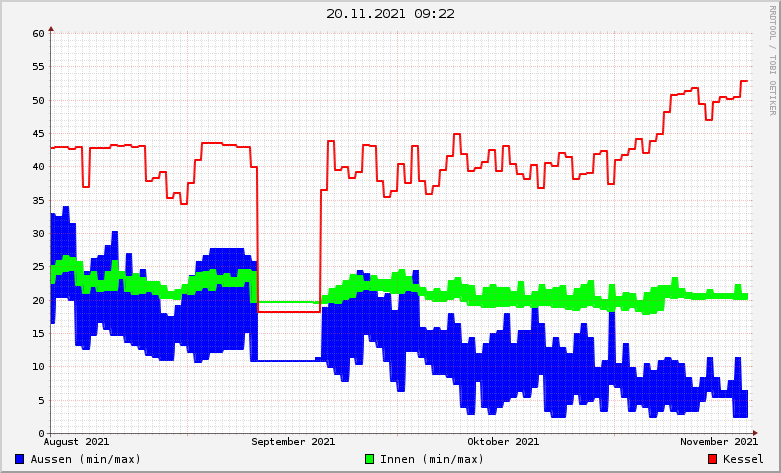Image resolution: width=781 pixels, height=473 pixels.
Task: Click the y-axis value 10
Action: pyautogui.click(x=38, y=367)
